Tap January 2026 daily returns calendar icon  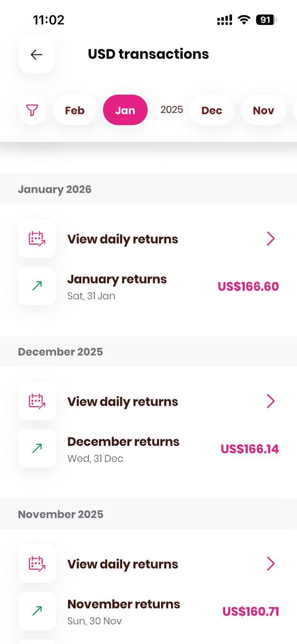(37, 239)
